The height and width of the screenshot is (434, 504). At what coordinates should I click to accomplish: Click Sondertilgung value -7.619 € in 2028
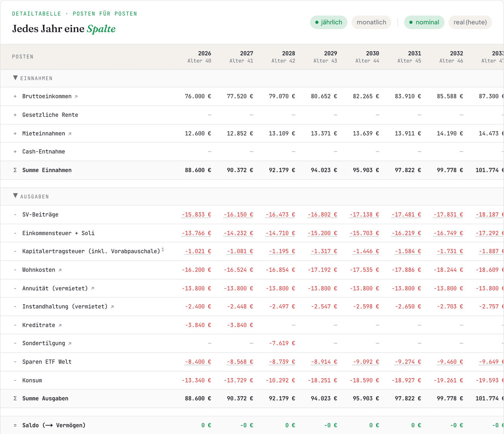point(282,343)
